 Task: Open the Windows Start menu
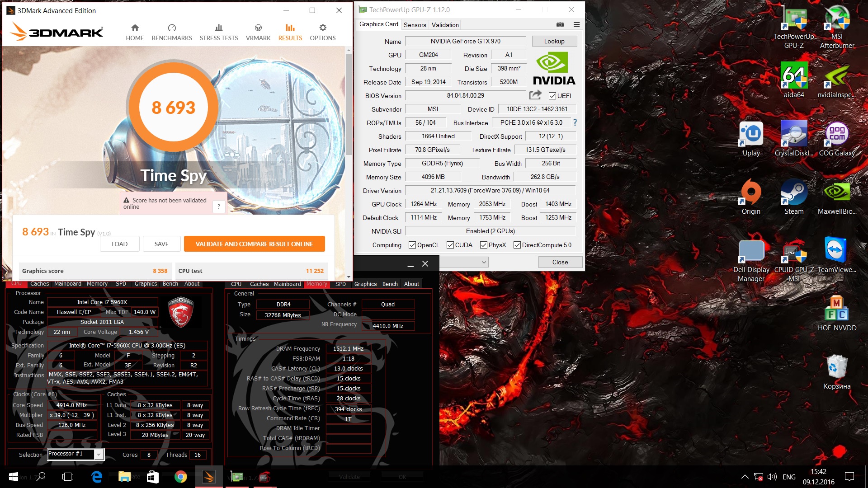pyautogui.click(x=13, y=477)
